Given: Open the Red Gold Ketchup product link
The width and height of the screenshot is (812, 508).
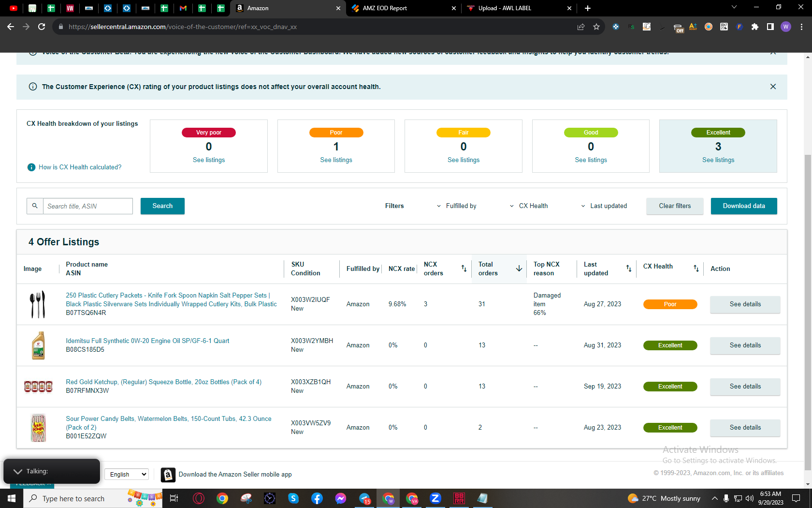Looking at the screenshot, I should click(163, 382).
